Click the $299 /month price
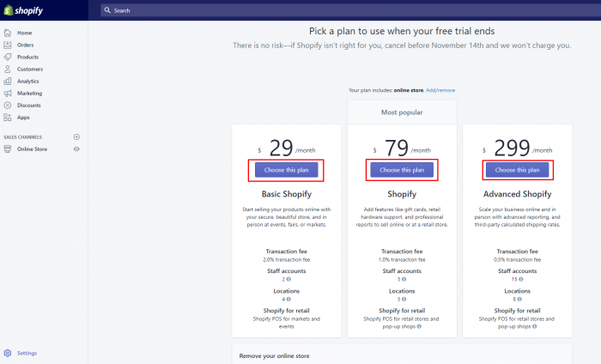 coord(518,148)
